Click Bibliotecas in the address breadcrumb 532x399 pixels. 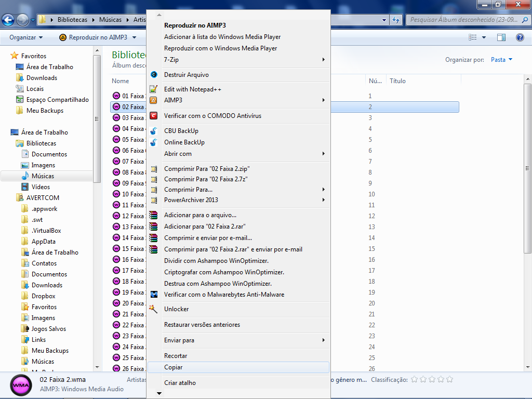click(72, 20)
